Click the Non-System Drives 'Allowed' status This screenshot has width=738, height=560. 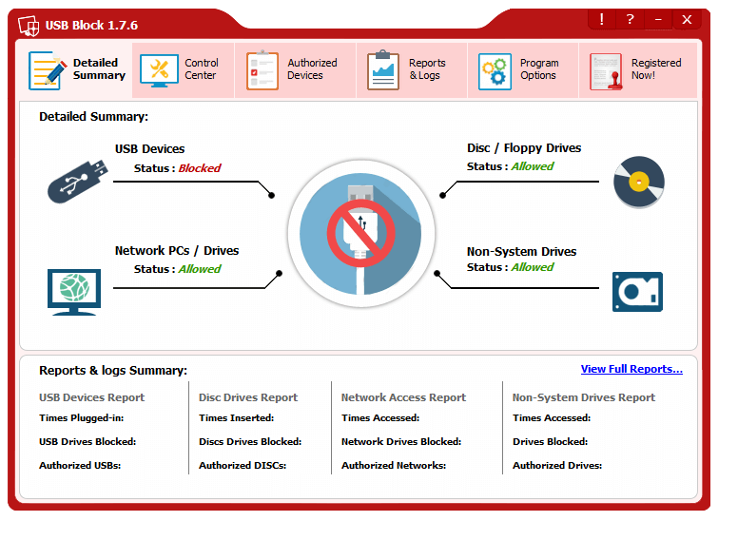533,267
